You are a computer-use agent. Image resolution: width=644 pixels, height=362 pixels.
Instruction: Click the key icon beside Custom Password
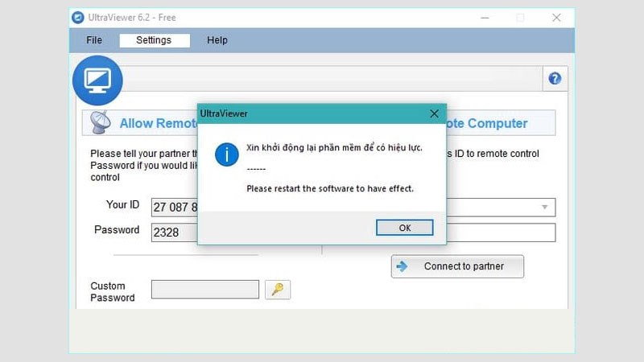click(278, 290)
